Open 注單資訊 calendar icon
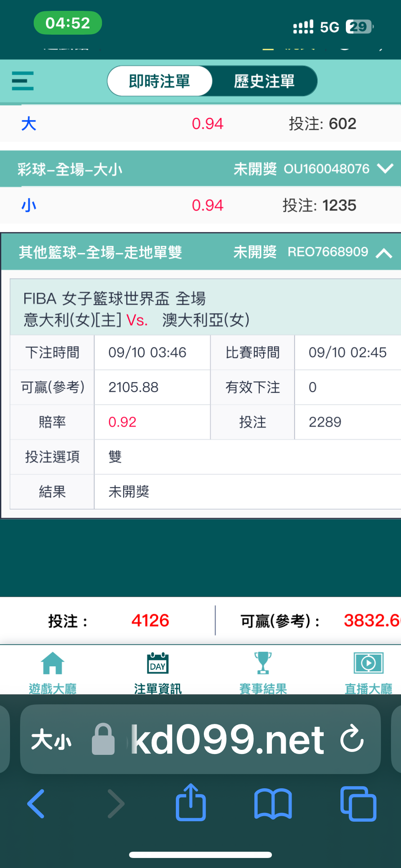Image resolution: width=401 pixels, height=868 pixels. [158, 663]
